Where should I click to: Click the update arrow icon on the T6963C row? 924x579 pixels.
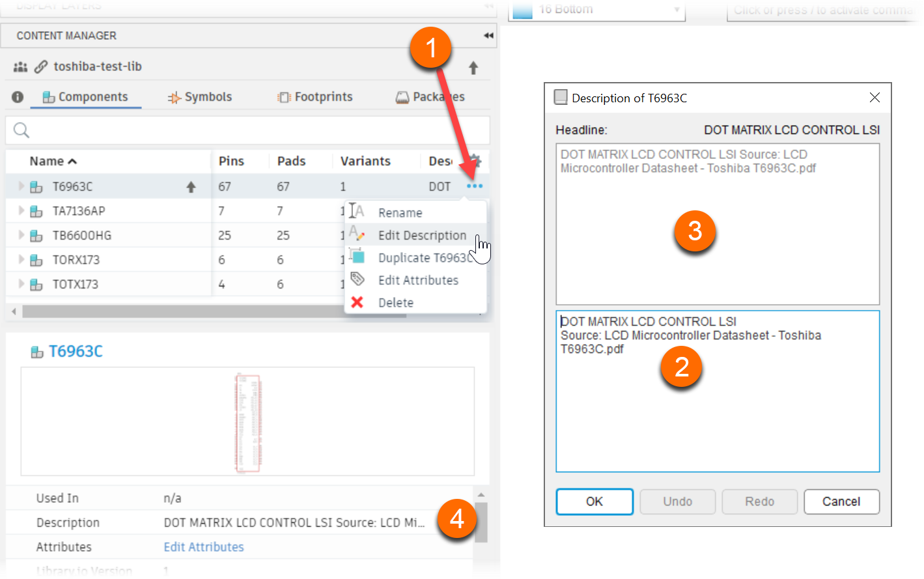191,187
